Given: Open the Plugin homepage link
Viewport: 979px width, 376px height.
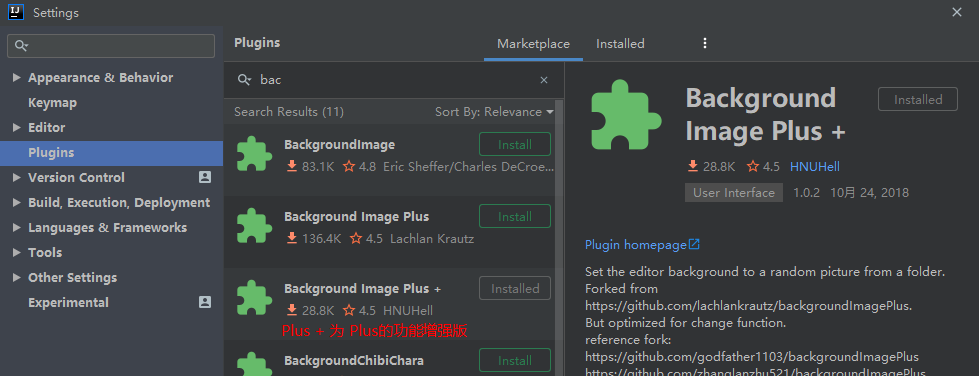Looking at the screenshot, I should click(636, 245).
